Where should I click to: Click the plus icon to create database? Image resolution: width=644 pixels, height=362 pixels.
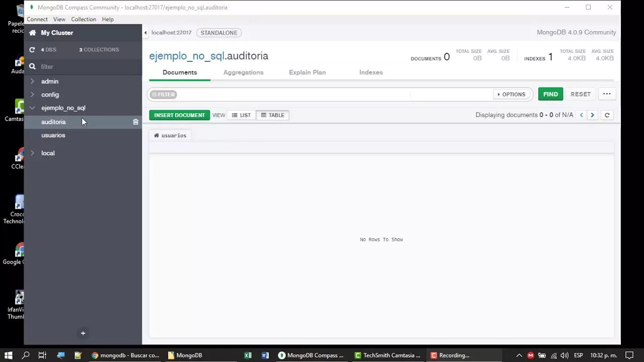(83, 333)
